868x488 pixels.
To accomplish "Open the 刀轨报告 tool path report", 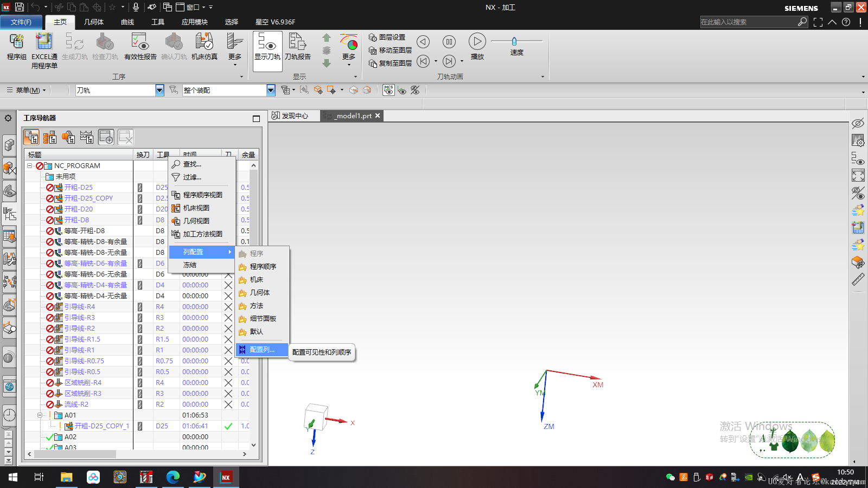I will 297,47.
